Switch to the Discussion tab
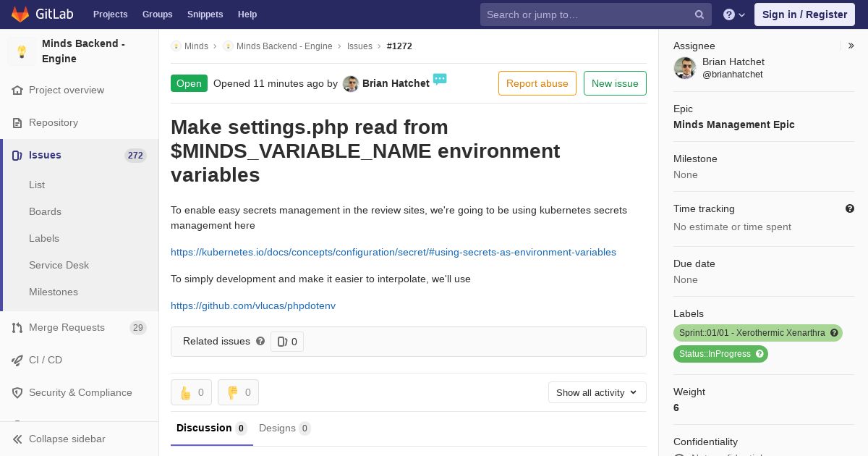 click(x=211, y=428)
